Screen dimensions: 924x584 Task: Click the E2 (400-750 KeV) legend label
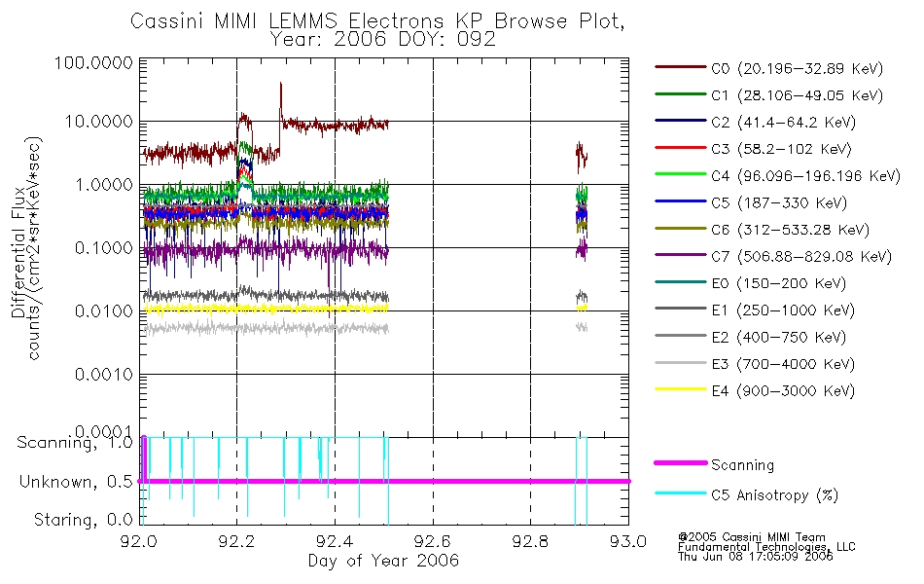(778, 338)
